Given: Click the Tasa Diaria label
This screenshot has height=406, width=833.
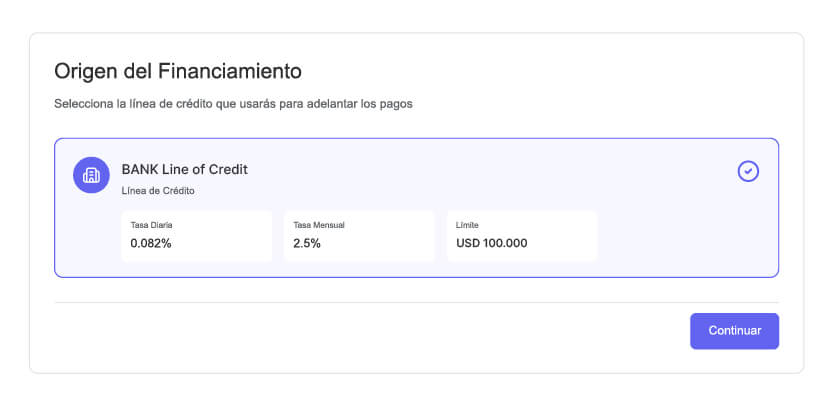Looking at the screenshot, I should pyautogui.click(x=151, y=225).
